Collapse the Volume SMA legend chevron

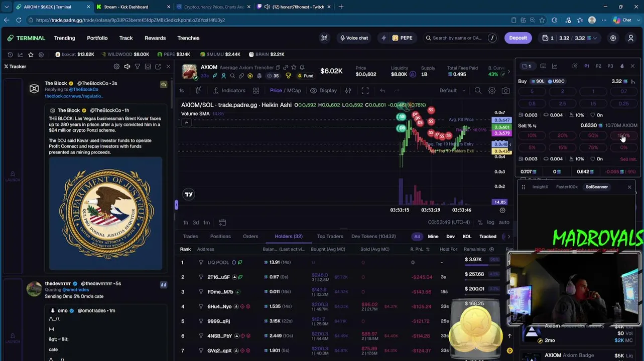[186, 123]
